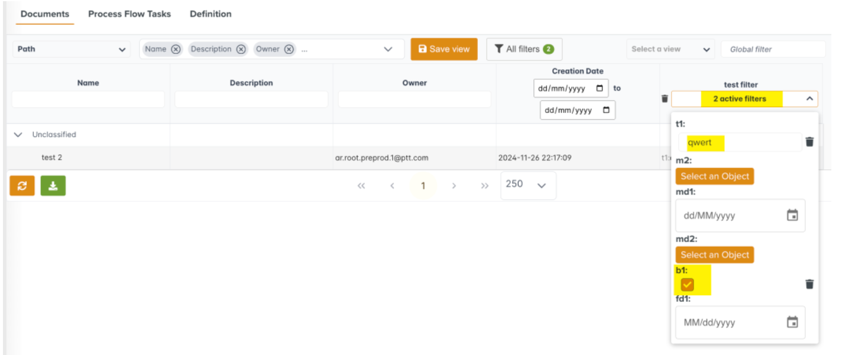Viewport: 868px width, 355px height.
Task: Switch to the Process Flow Tasks tab
Action: (129, 14)
